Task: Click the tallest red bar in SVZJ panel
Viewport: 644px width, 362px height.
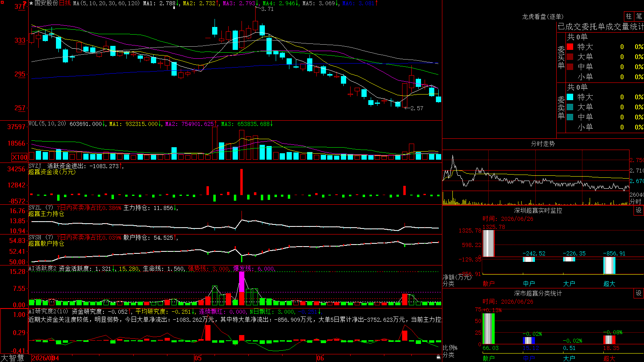Action: pos(242,182)
